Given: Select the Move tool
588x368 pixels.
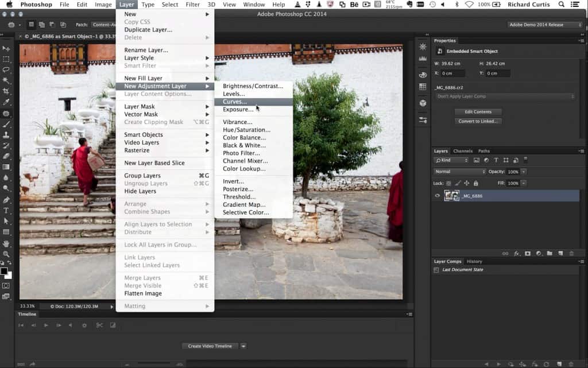Looking at the screenshot, I should tap(6, 48).
